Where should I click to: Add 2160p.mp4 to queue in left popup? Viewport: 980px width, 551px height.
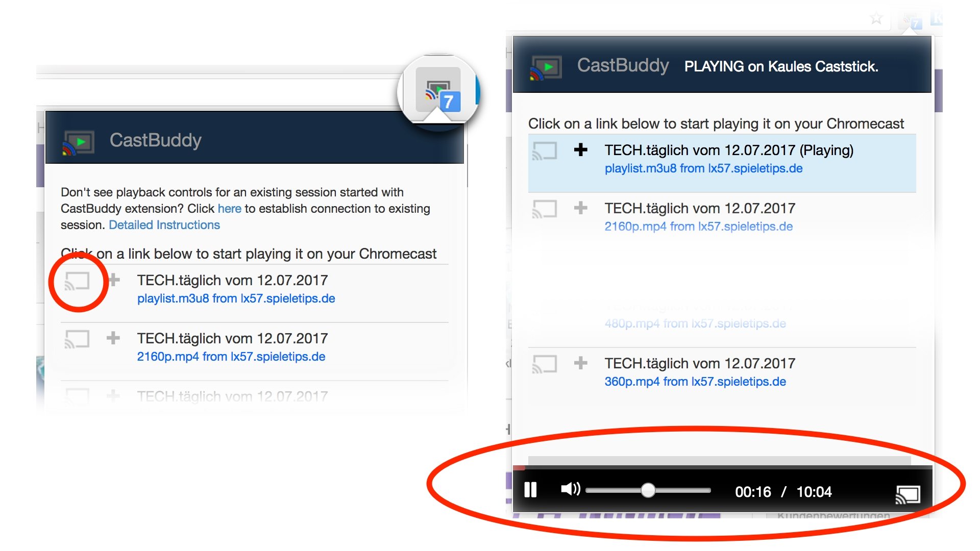click(113, 338)
